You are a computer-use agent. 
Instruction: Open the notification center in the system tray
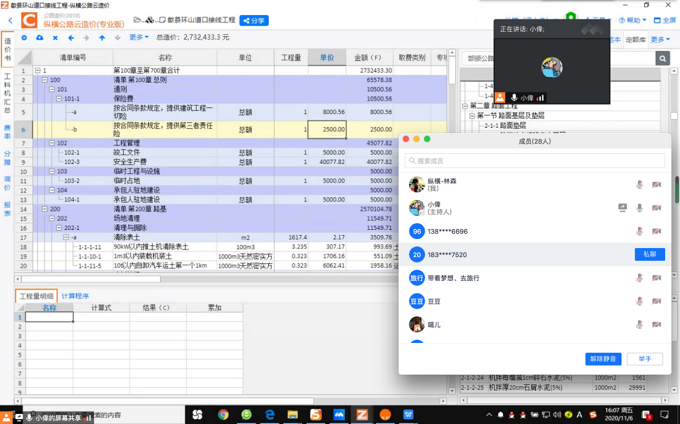pyautogui.click(x=664, y=415)
